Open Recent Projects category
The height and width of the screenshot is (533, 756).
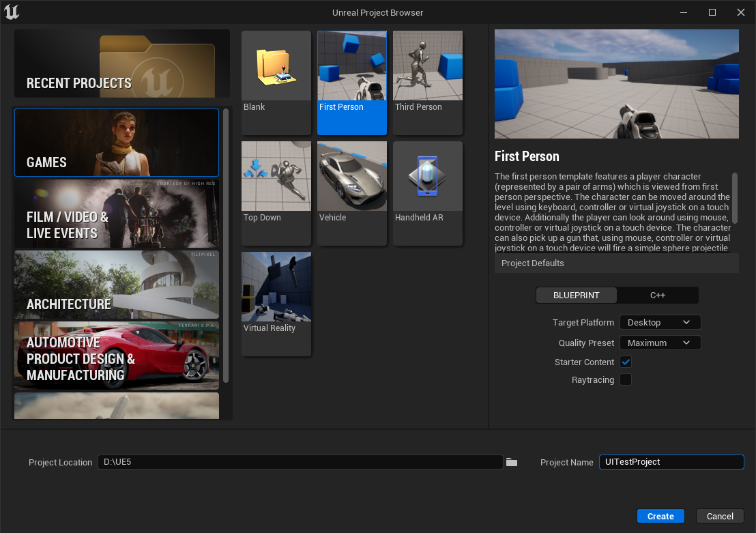[122, 63]
